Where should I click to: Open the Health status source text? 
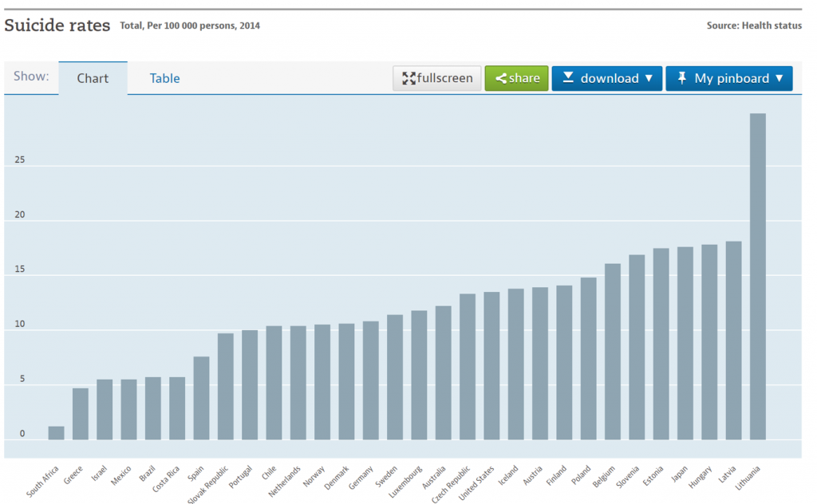pyautogui.click(x=754, y=26)
